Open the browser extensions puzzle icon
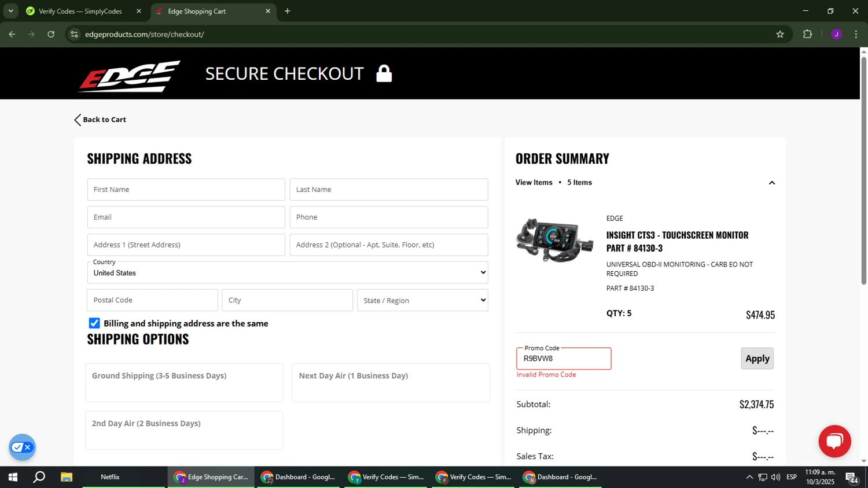Screen dimensions: 868x488 [808, 34]
